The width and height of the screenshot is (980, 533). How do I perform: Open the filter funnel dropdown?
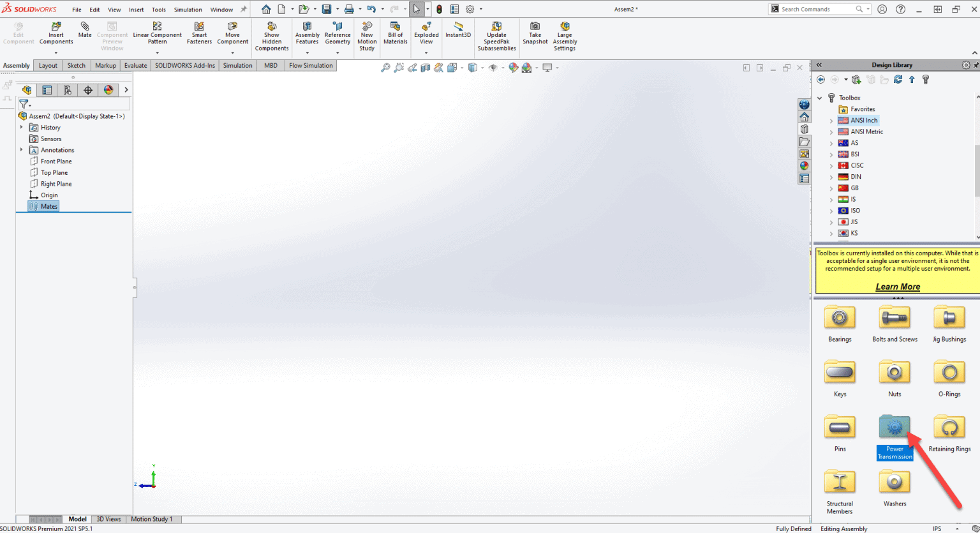[25, 104]
